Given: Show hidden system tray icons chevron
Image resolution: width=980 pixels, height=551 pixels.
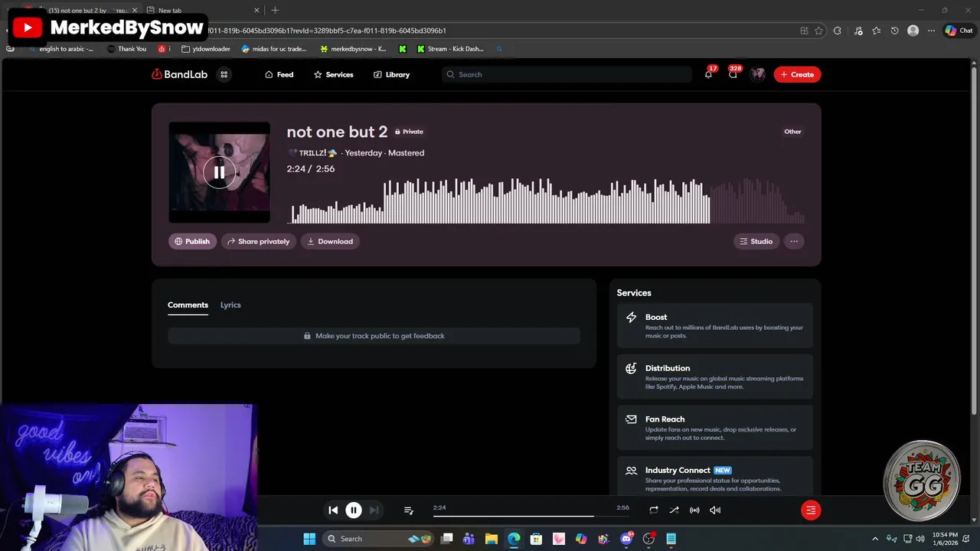Looking at the screenshot, I should point(876,539).
